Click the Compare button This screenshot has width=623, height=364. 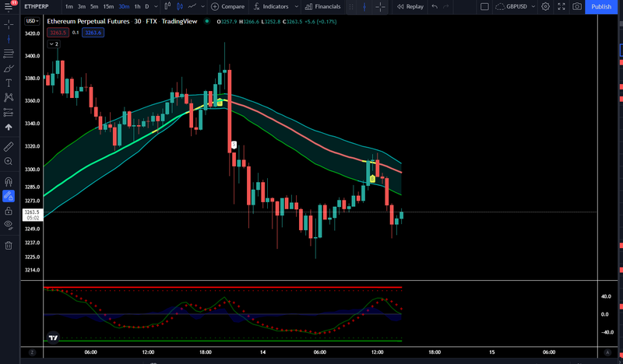click(227, 6)
